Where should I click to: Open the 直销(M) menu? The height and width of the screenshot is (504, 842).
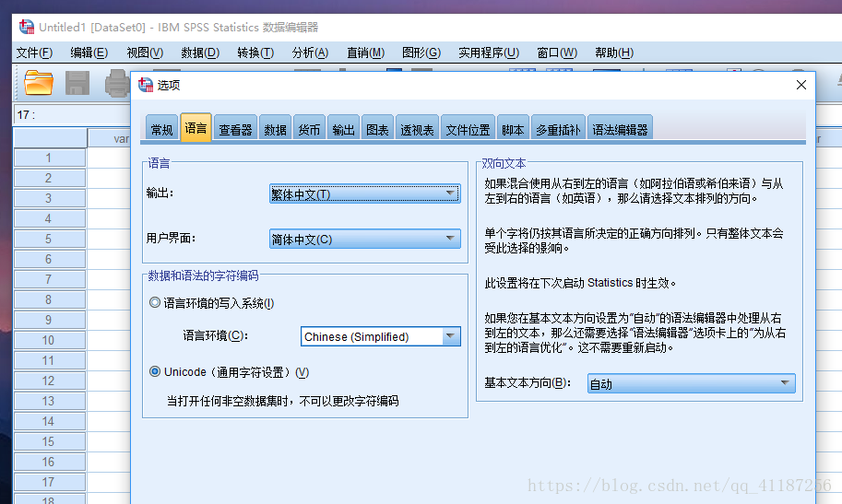click(x=366, y=53)
